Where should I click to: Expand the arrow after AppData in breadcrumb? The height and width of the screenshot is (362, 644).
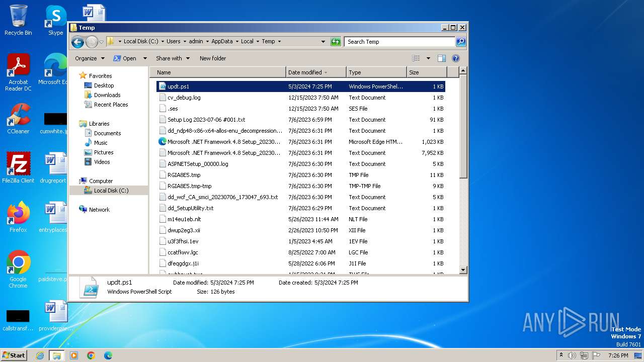point(236,42)
